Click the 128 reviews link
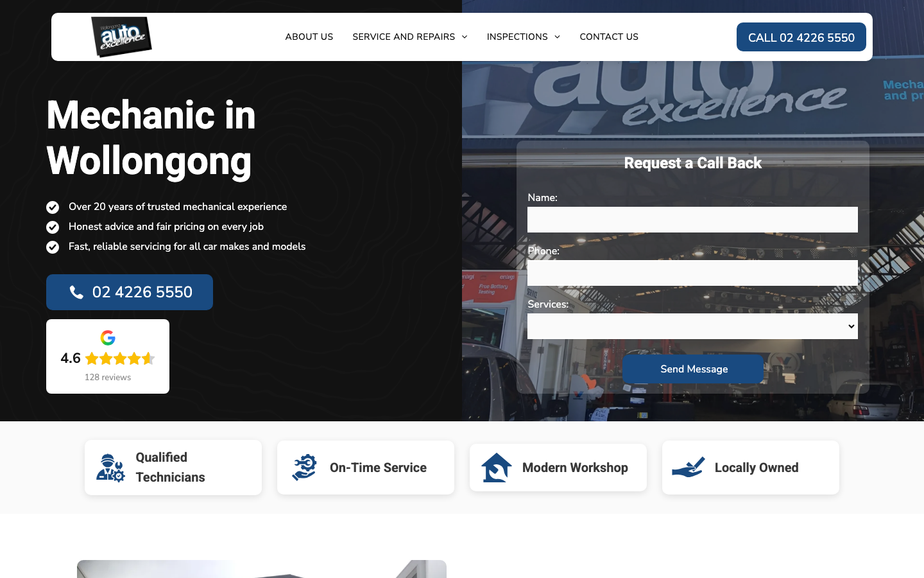 tap(108, 377)
